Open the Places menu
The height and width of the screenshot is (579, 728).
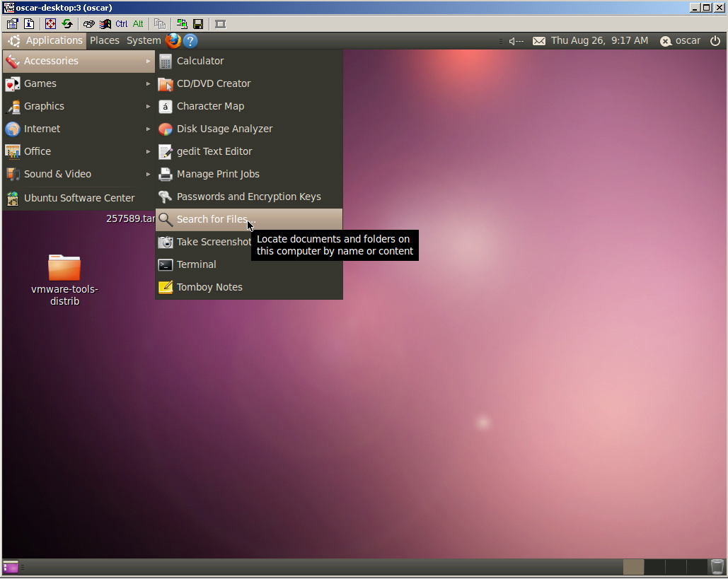(105, 41)
